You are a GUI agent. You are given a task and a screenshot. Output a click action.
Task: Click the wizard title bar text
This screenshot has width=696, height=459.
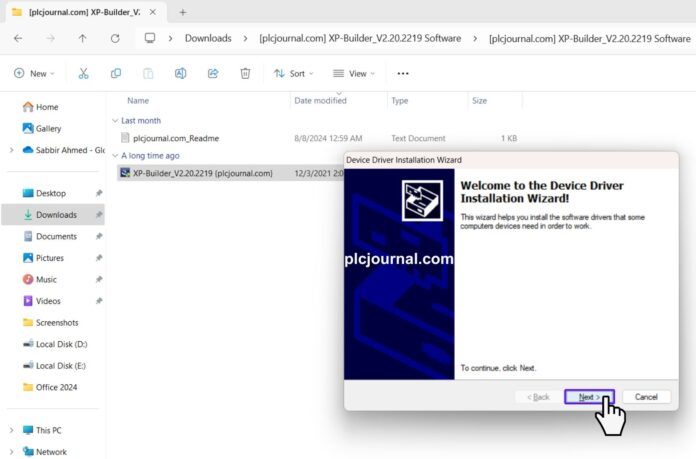pyautogui.click(x=404, y=160)
